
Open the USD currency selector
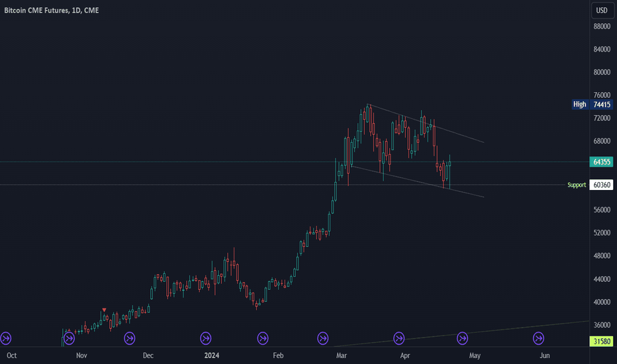tap(602, 11)
